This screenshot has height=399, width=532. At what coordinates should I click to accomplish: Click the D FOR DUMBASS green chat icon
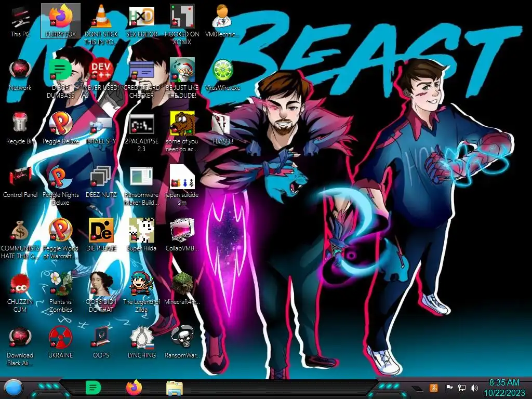(x=61, y=79)
